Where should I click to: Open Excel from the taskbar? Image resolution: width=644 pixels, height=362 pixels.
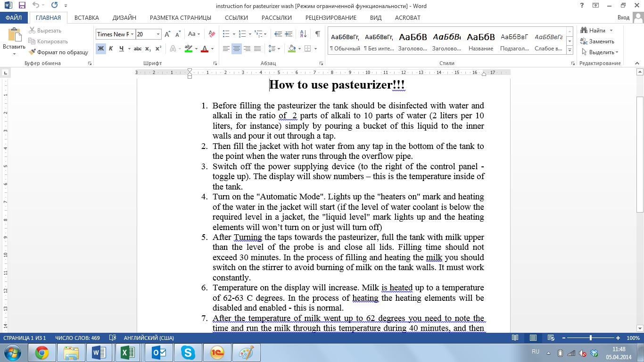coord(128,353)
